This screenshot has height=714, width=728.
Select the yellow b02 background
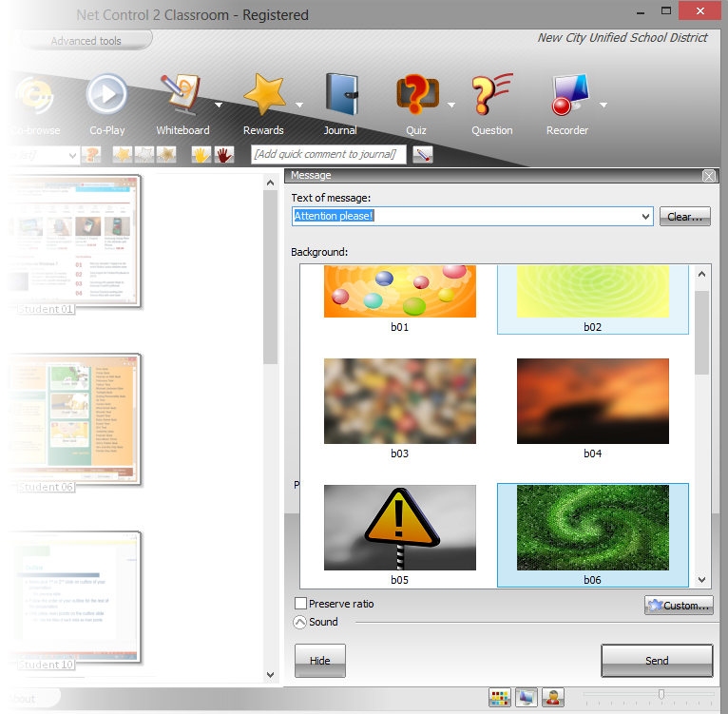point(592,299)
